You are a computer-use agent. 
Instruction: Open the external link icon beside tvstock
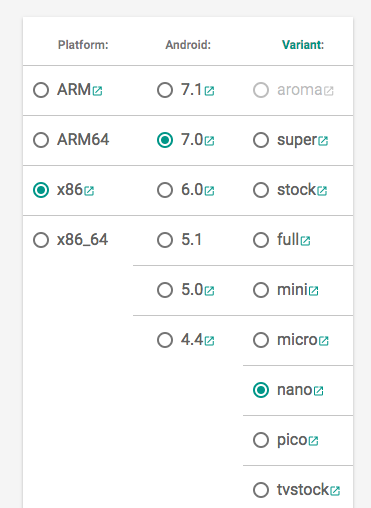(335, 491)
